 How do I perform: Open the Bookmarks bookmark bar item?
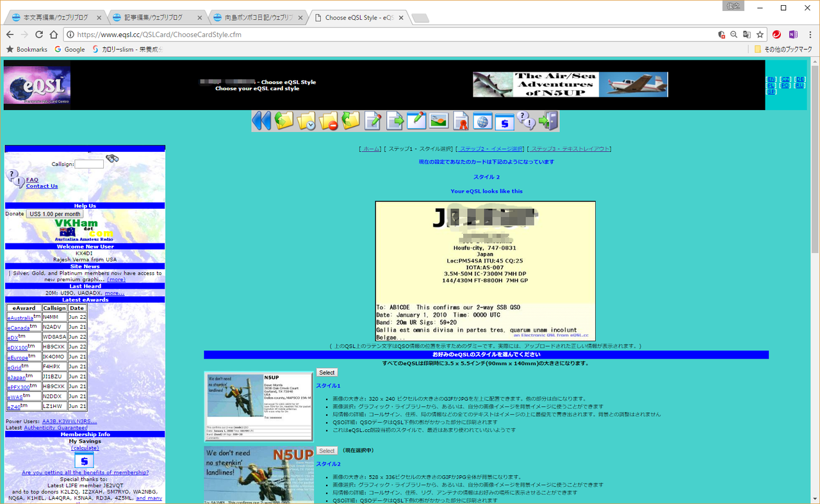[x=26, y=49]
